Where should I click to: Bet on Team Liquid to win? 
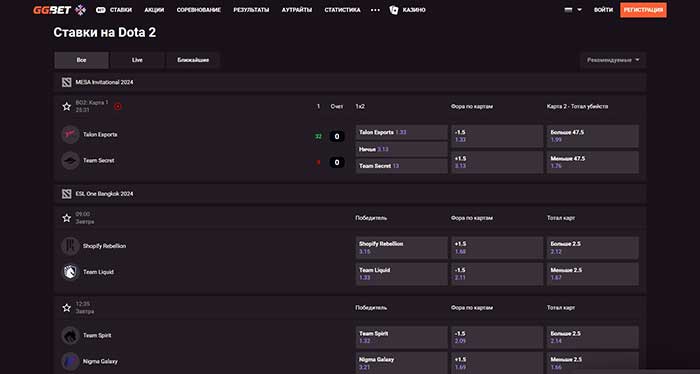(x=401, y=274)
